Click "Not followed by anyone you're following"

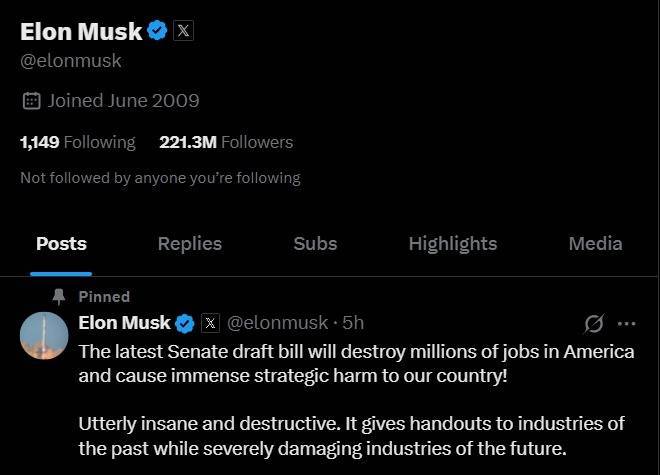[160, 178]
